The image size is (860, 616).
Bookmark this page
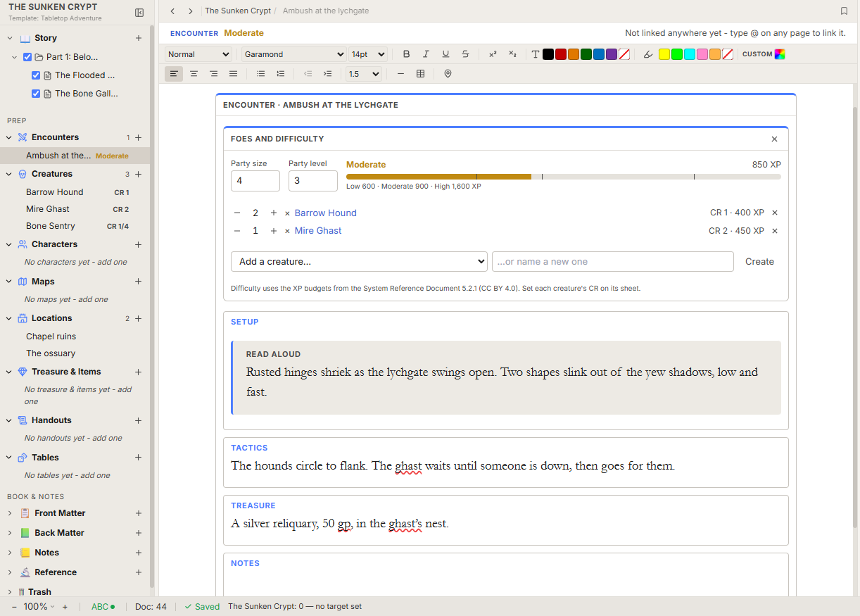pos(844,11)
